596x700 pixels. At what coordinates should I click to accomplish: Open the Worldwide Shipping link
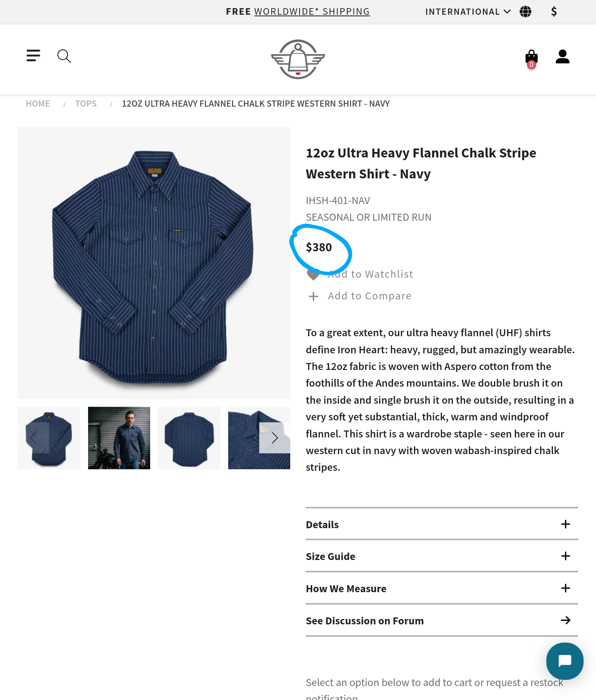click(x=312, y=12)
